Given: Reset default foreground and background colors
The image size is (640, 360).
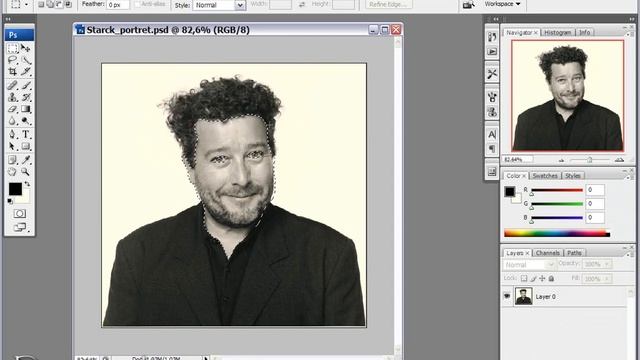Looking at the screenshot, I should click(x=10, y=201).
